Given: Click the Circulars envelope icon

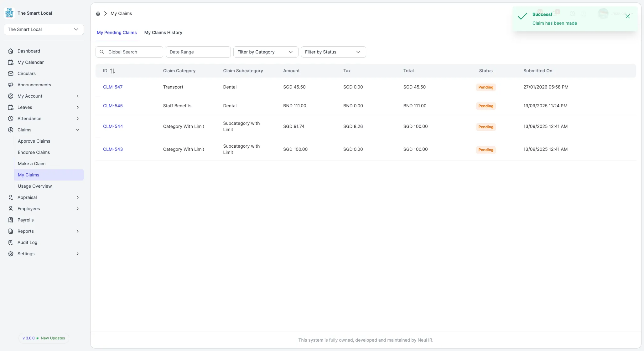Looking at the screenshot, I should tap(11, 74).
